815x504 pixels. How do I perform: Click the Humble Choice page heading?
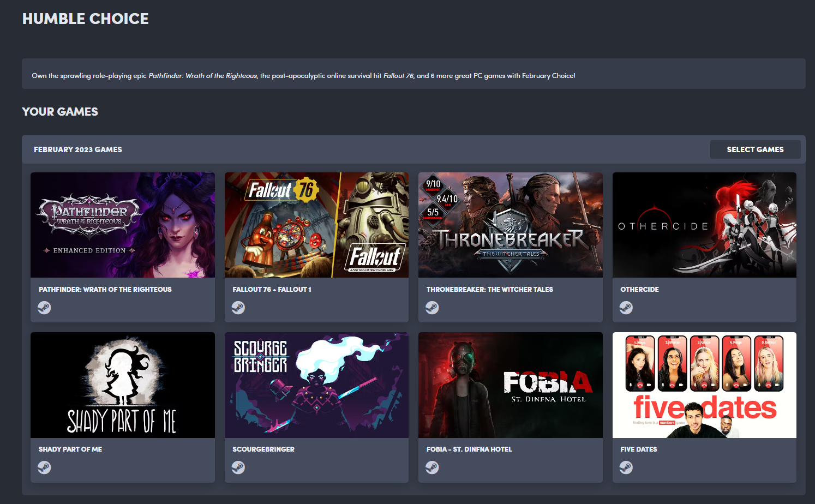tap(86, 19)
